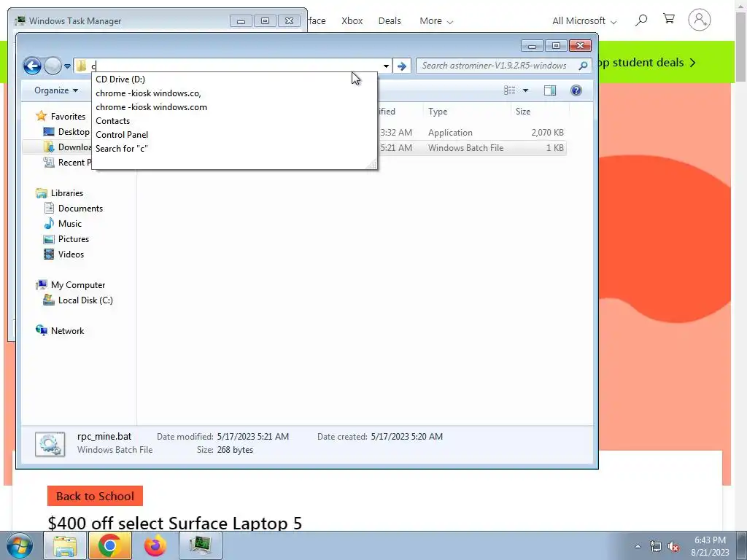
Task: Open Xbox link on Microsoft page
Action: tap(352, 21)
